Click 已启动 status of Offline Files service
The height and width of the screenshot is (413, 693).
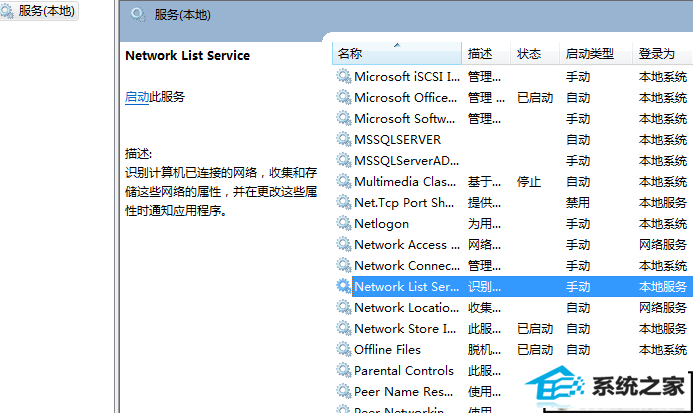(x=535, y=350)
